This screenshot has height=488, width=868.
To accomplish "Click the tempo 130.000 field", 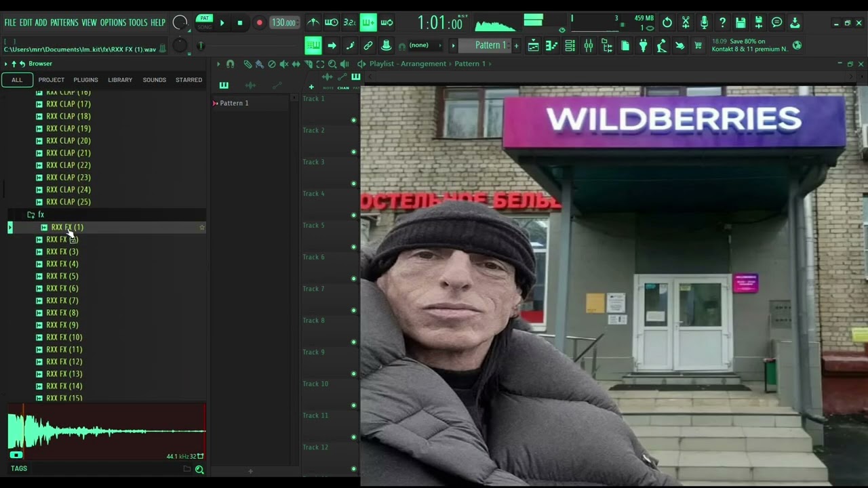I will 283,22.
